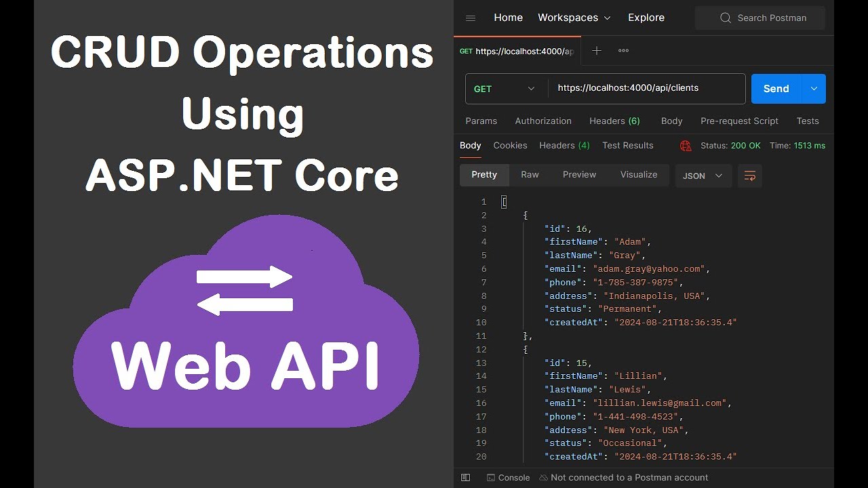Click the address Indianapolis, USA value

[x=654, y=296]
